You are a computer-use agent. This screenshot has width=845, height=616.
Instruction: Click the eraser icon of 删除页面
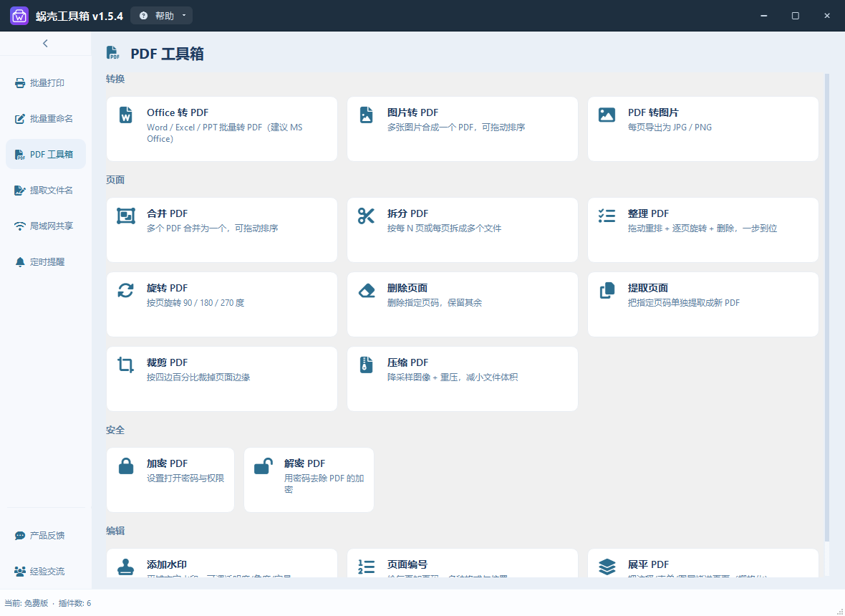point(367,291)
